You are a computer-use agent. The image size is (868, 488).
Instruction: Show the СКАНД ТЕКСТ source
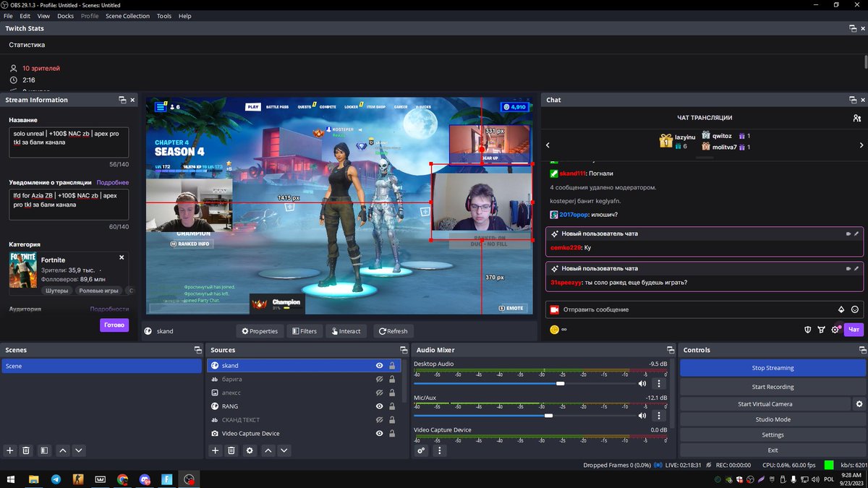coord(379,420)
